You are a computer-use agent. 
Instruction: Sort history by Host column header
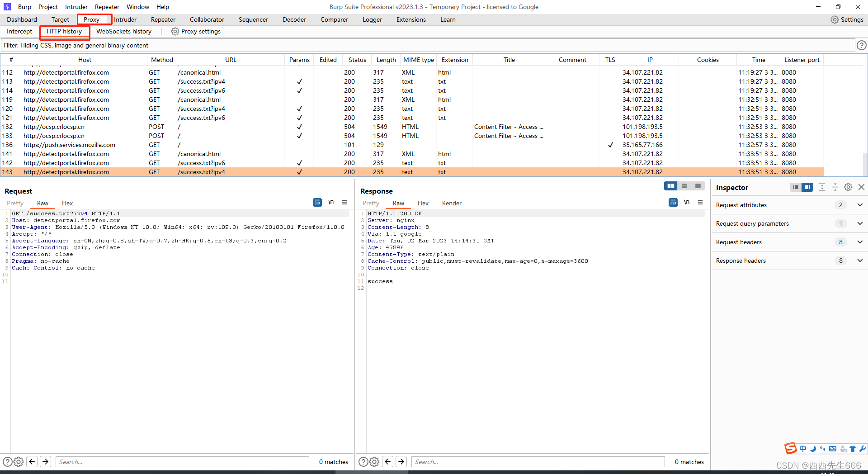click(x=85, y=60)
